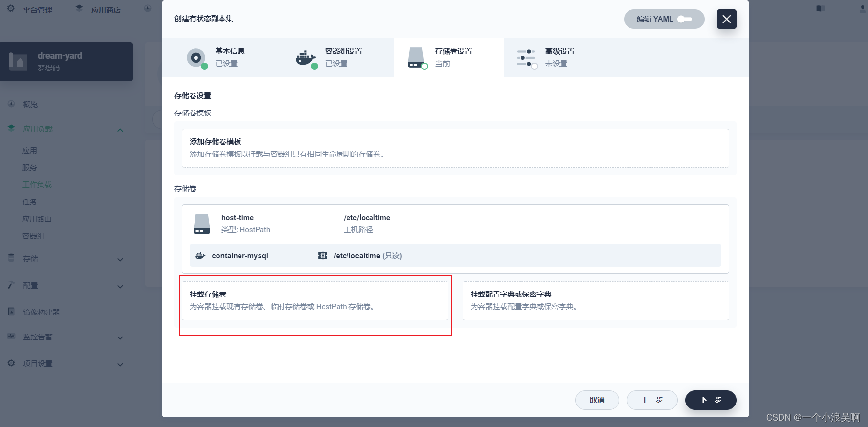Close the 创建有状态副本集 dialog
The width and height of the screenshot is (868, 427).
click(726, 19)
